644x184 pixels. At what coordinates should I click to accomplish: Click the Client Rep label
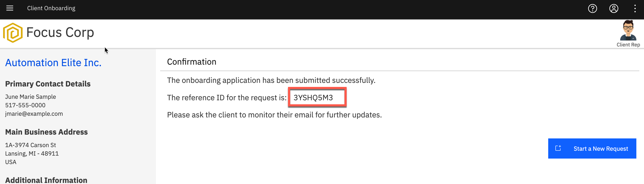click(x=628, y=45)
